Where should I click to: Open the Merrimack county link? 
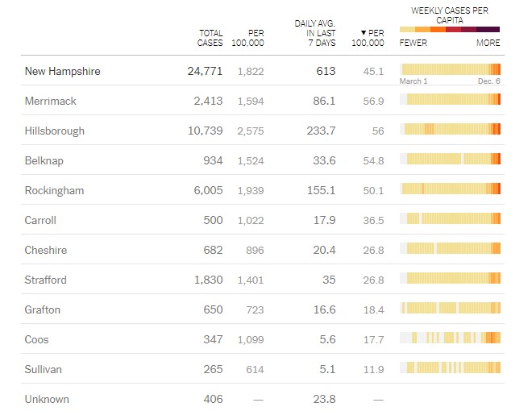pyautogui.click(x=52, y=101)
